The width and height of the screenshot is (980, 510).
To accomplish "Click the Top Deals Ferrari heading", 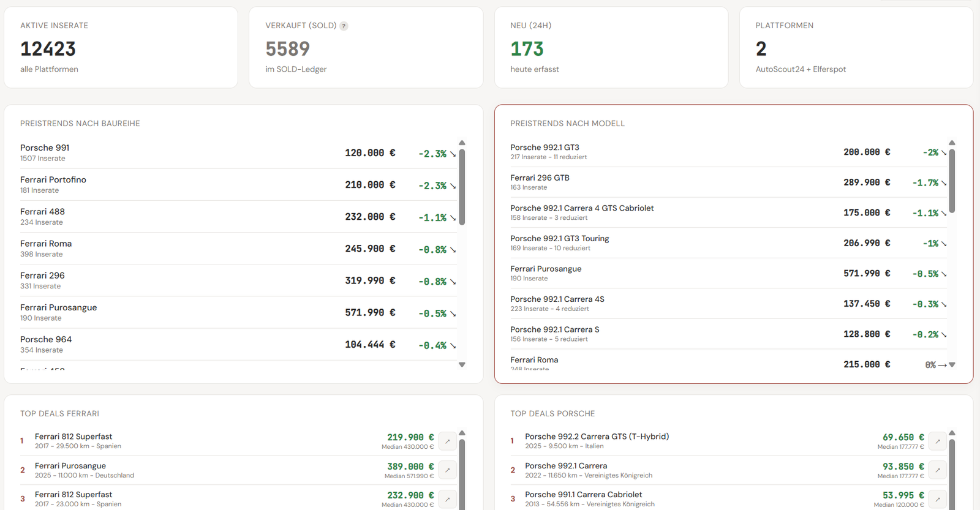I will (x=59, y=414).
